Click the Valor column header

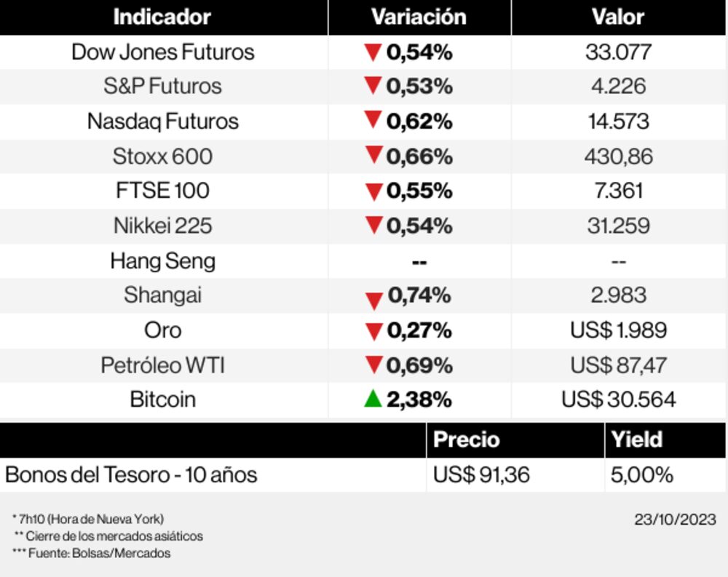tap(618, 17)
